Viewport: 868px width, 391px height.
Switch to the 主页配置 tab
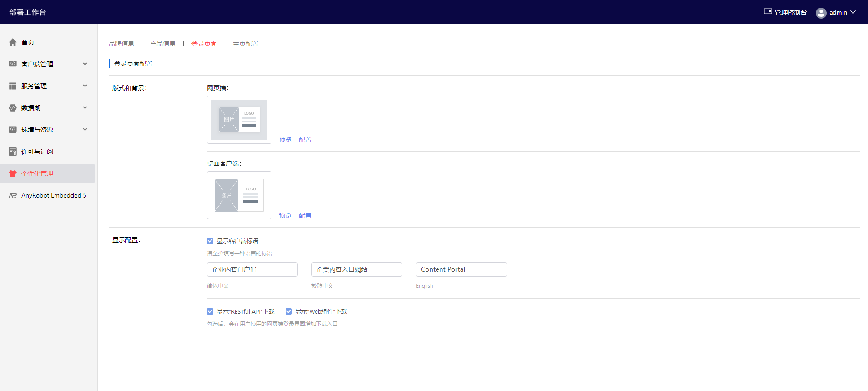pos(246,44)
